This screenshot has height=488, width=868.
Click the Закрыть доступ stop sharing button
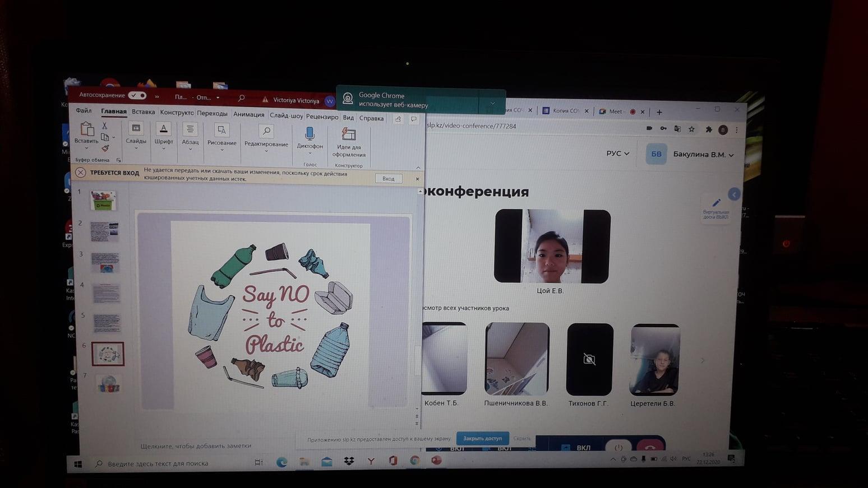[482, 438]
